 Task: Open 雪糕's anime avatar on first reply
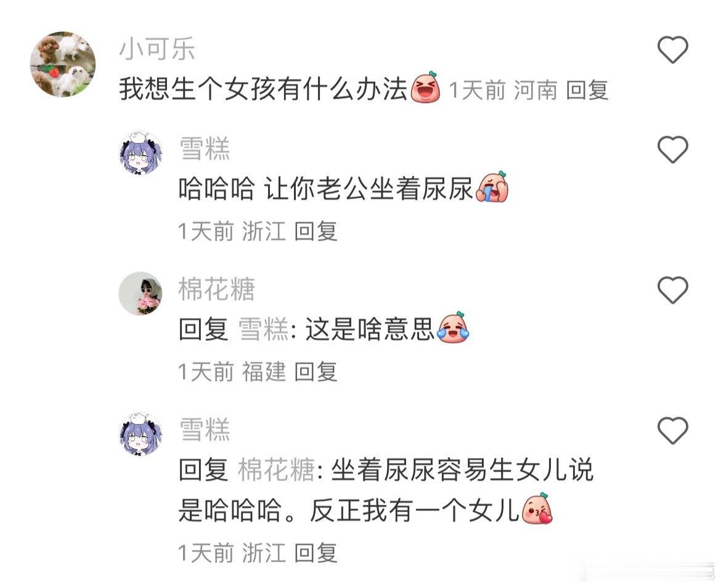141,153
